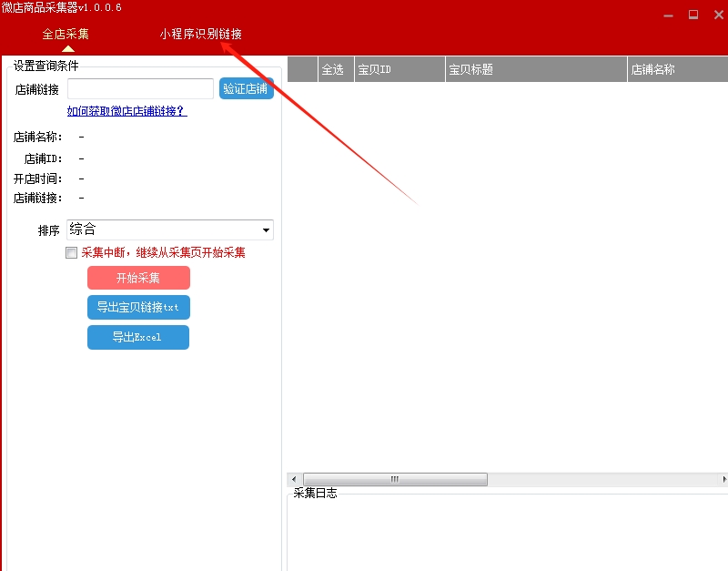The image size is (728, 571).
Task: Click the 导出宝贝链接txt button
Action: click(138, 307)
